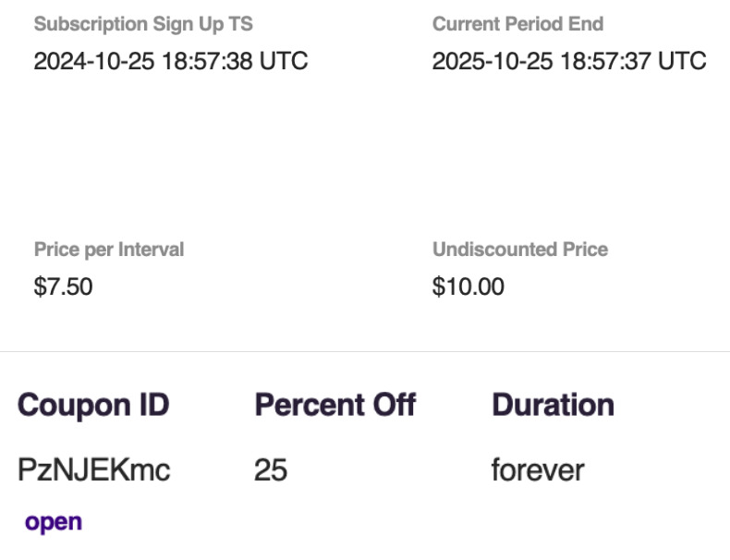Open the coupon PzNJEKmc link
The width and height of the screenshot is (730, 560).
point(53,522)
